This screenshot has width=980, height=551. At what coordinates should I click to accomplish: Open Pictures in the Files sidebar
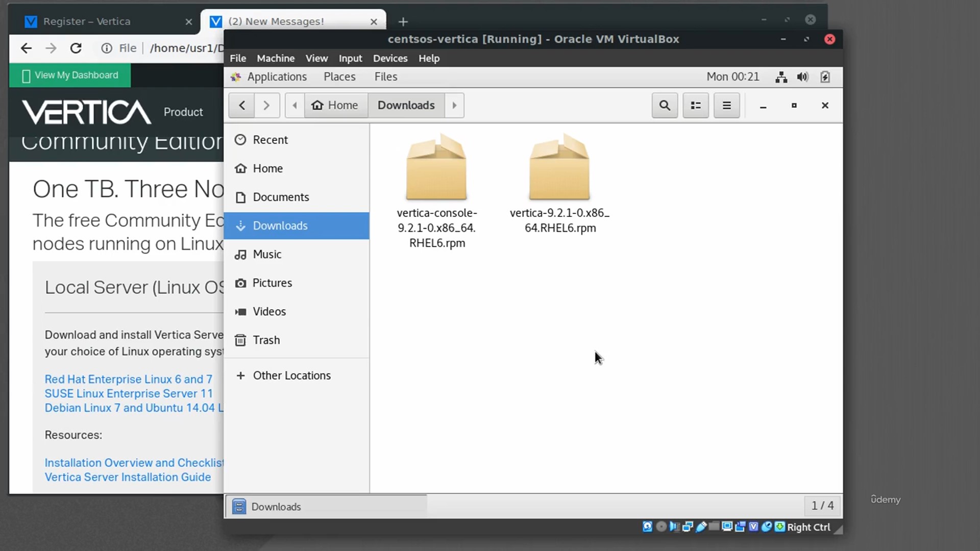coord(296,283)
